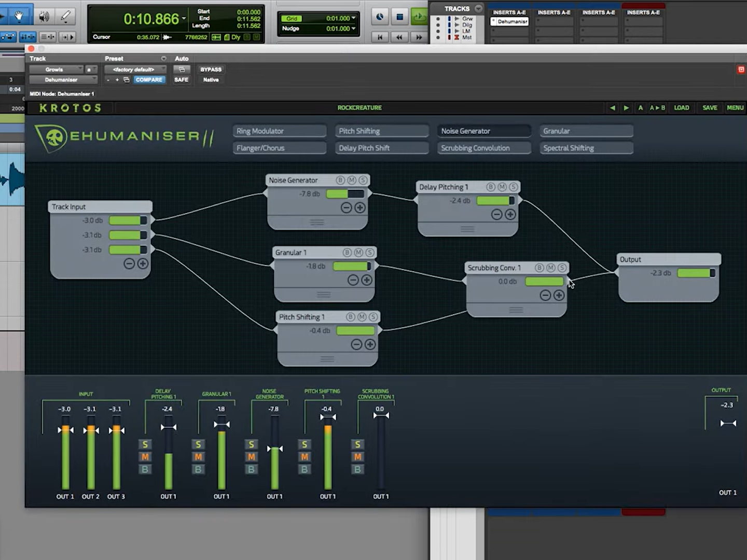Image resolution: width=747 pixels, height=560 pixels.
Task: Mute Granular 1 in mixer
Action: [x=198, y=457]
